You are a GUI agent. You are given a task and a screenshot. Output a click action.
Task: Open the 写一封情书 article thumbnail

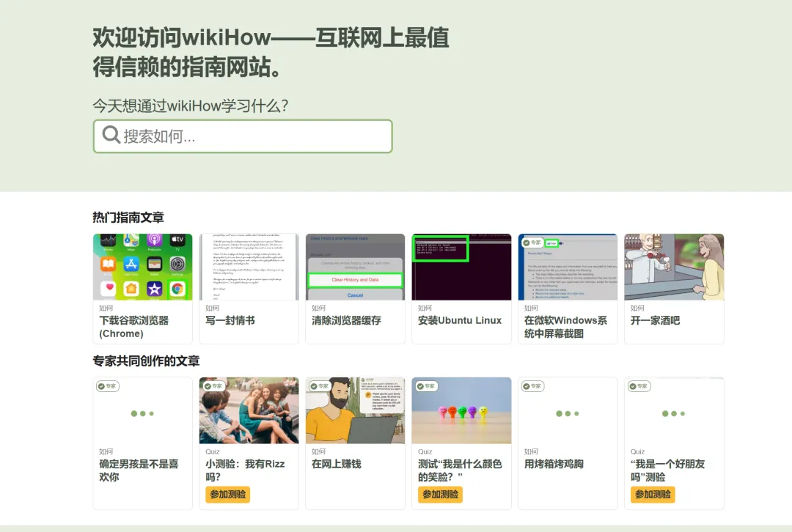pyautogui.click(x=249, y=267)
